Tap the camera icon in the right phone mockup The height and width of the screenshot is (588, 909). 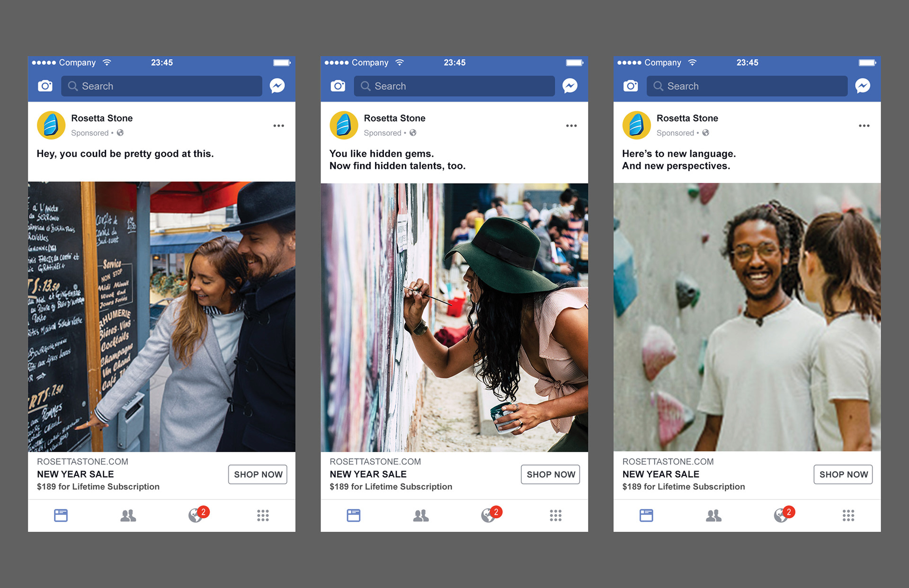(631, 86)
